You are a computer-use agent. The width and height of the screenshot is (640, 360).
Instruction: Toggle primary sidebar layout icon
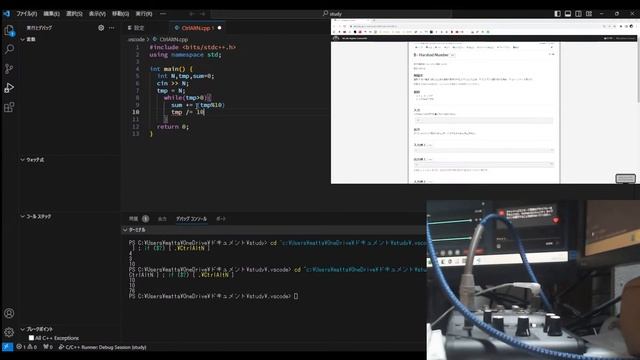point(557,13)
